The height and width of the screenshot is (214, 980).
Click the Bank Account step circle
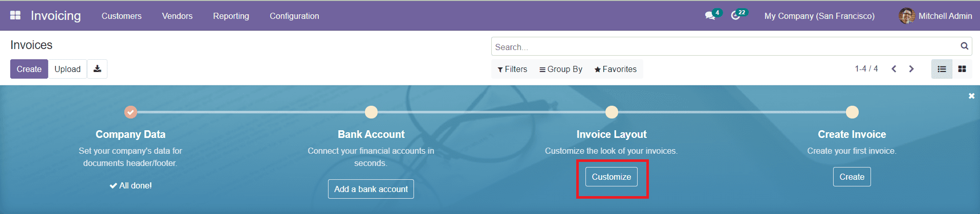tap(371, 112)
